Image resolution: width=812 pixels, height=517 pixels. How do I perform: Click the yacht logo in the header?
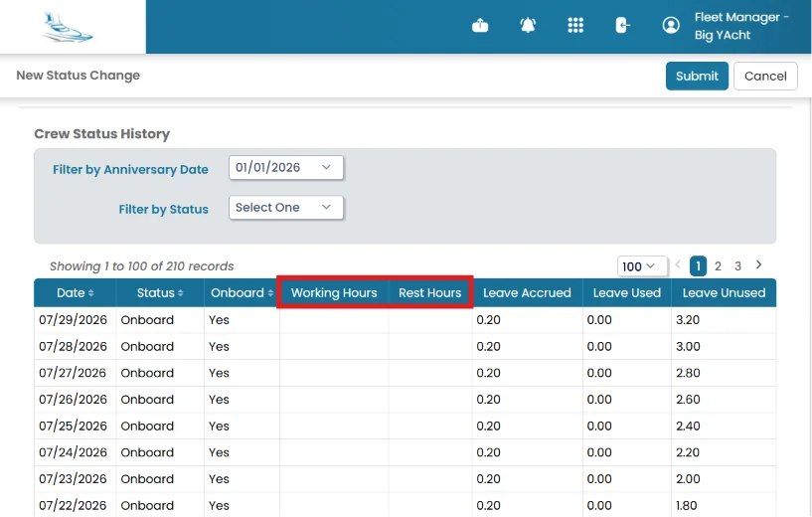(x=68, y=28)
